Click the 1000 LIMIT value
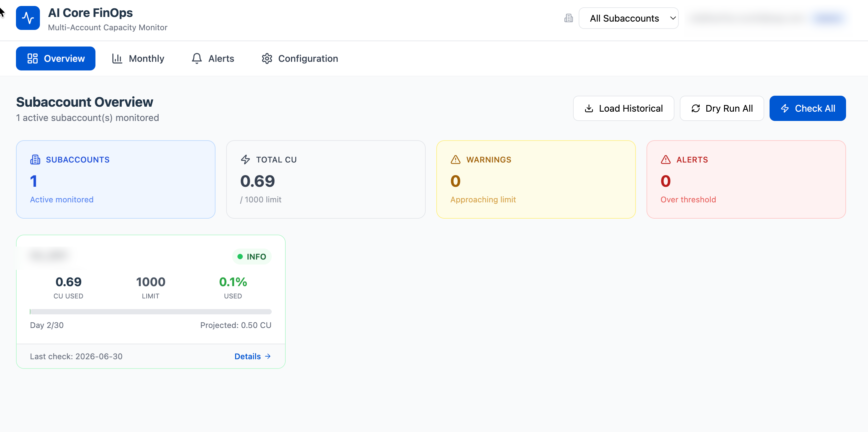 [x=151, y=282]
